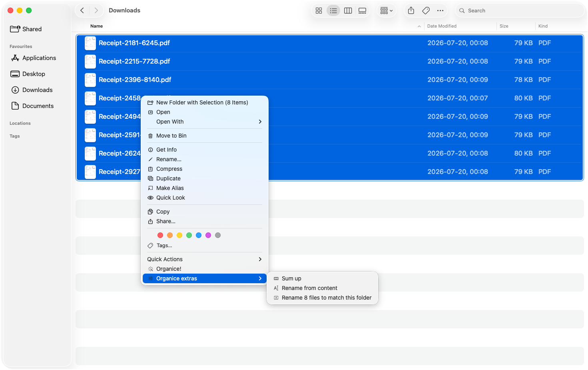Choose Share… from the context menu
Image resolution: width=588 pixels, height=370 pixels.
[204, 221]
